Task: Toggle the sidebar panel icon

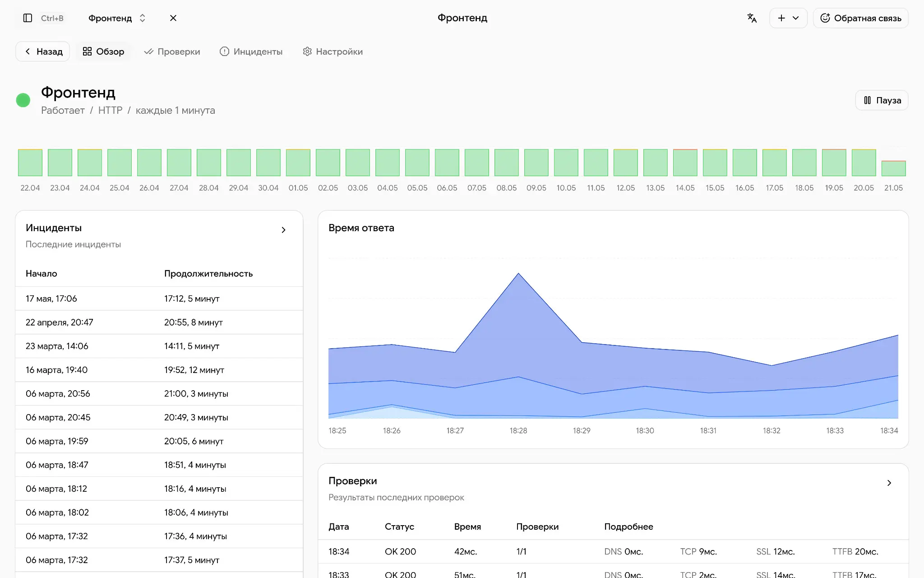Action: [28, 18]
